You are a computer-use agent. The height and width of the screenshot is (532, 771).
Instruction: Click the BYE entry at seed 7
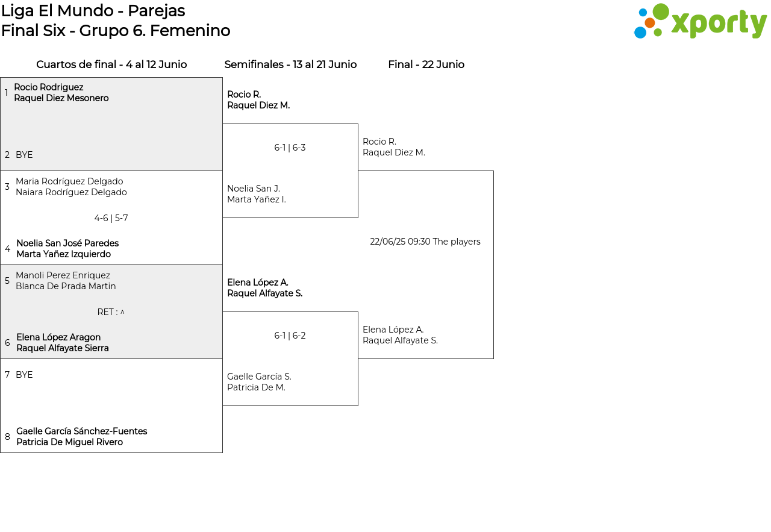tap(24, 375)
